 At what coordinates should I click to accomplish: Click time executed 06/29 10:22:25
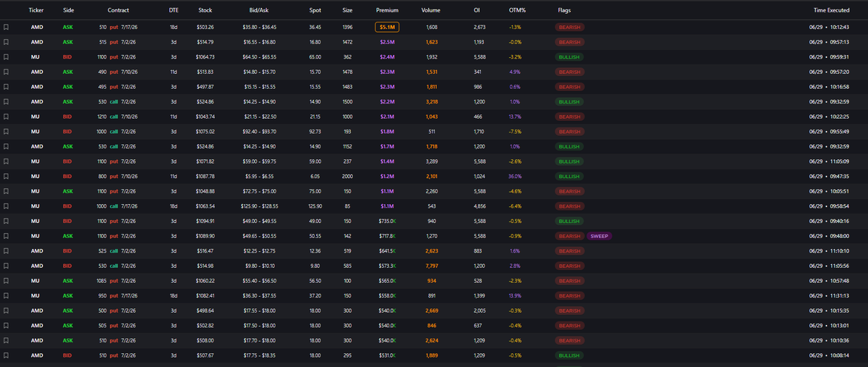(x=829, y=117)
